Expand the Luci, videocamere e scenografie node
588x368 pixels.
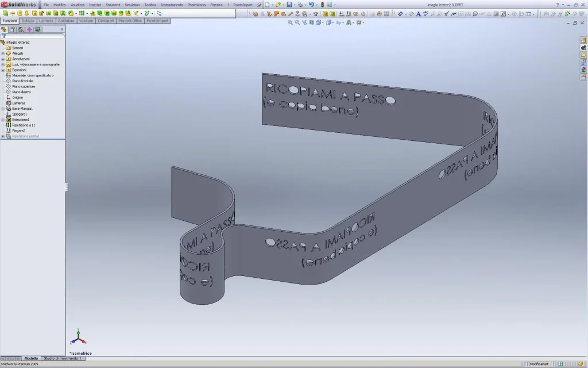3,64
